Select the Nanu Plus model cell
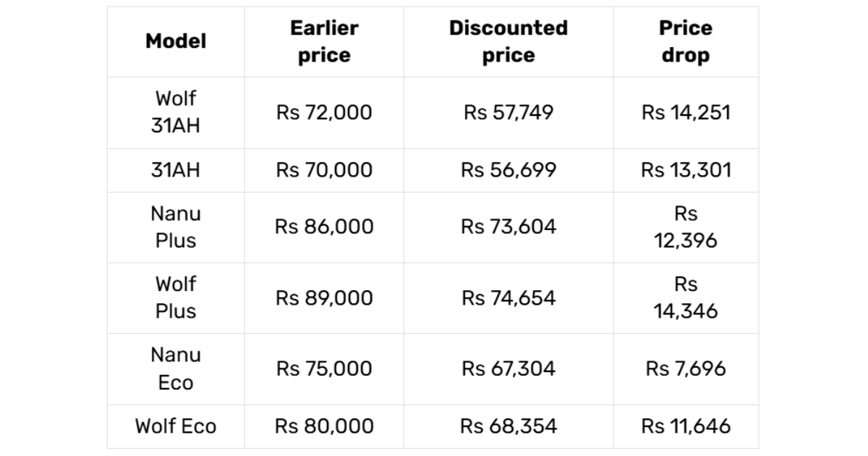Image resolution: width=868 pixels, height=456 pixels. click(x=176, y=227)
